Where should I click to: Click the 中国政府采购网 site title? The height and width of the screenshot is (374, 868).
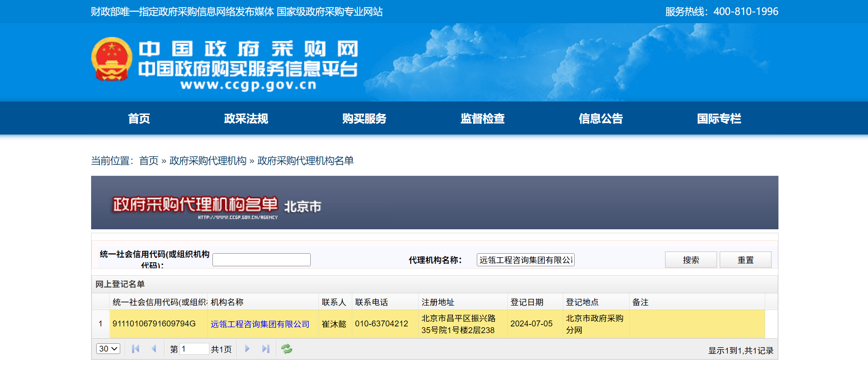(249, 49)
